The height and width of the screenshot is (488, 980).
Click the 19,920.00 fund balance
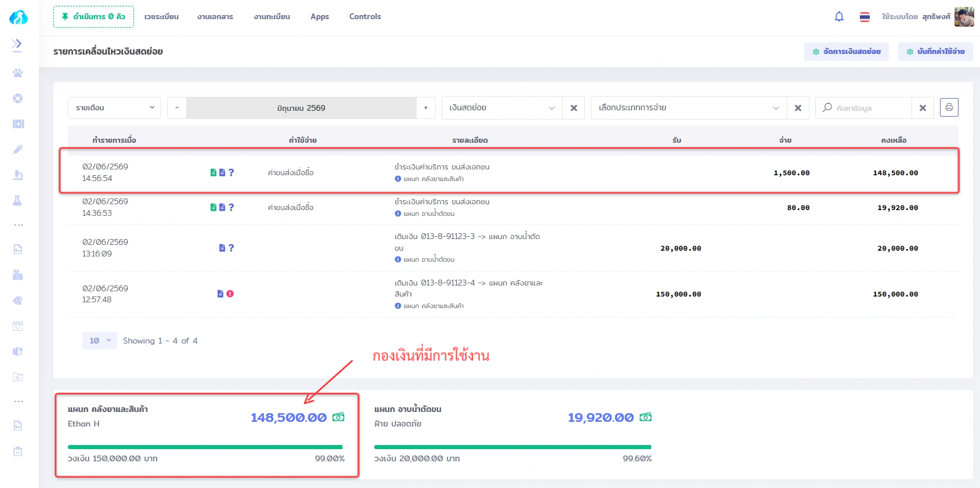[601, 418]
